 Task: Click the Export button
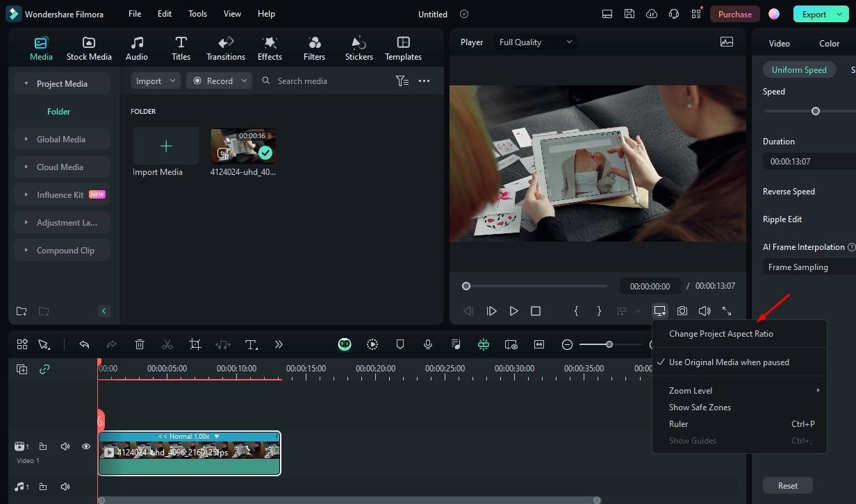click(x=821, y=14)
